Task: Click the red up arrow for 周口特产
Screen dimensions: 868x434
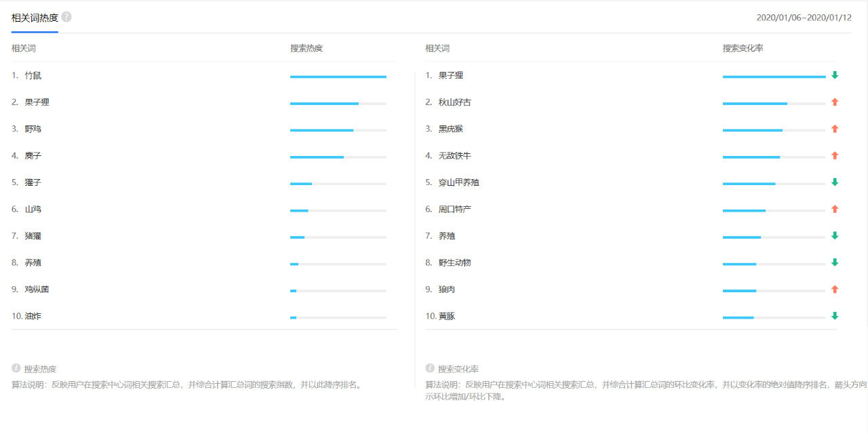Action: pyautogui.click(x=835, y=210)
